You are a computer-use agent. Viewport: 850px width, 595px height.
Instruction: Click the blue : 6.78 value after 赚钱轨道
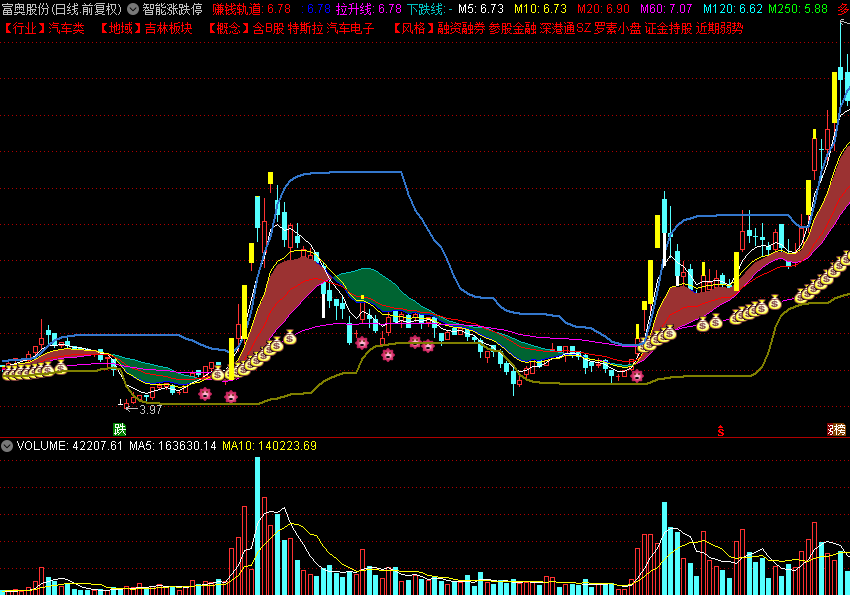(x=316, y=9)
